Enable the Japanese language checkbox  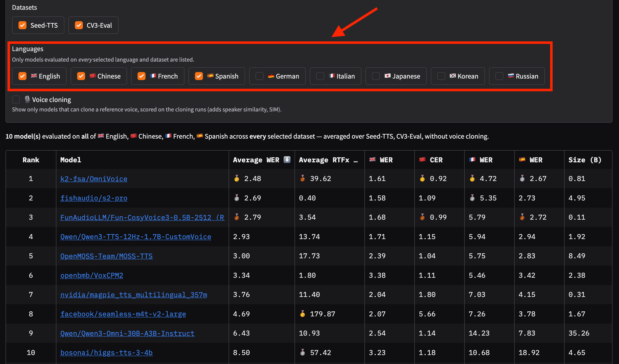click(x=376, y=76)
